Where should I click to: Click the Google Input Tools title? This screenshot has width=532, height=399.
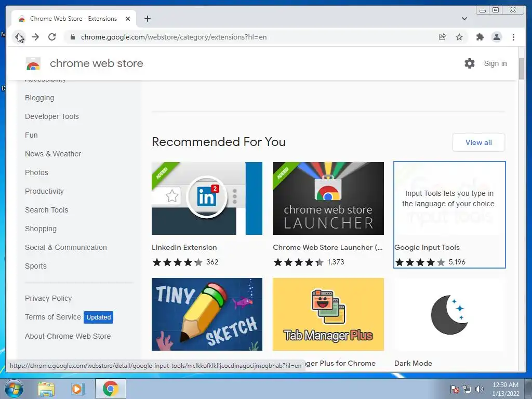click(x=427, y=247)
